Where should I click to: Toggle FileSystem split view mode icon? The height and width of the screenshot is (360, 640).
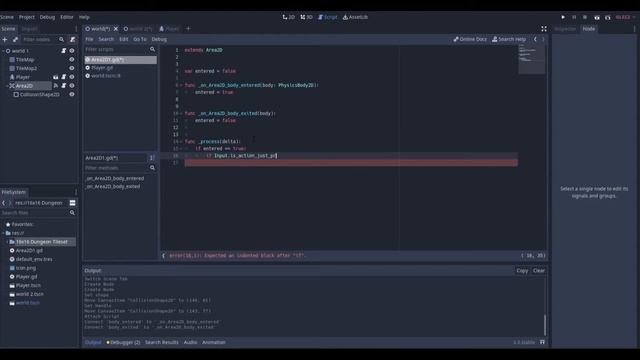coord(72,203)
